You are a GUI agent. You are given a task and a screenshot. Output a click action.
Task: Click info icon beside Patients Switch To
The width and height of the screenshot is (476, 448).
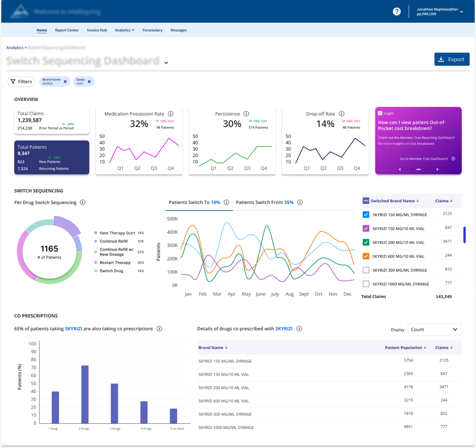[x=226, y=202]
